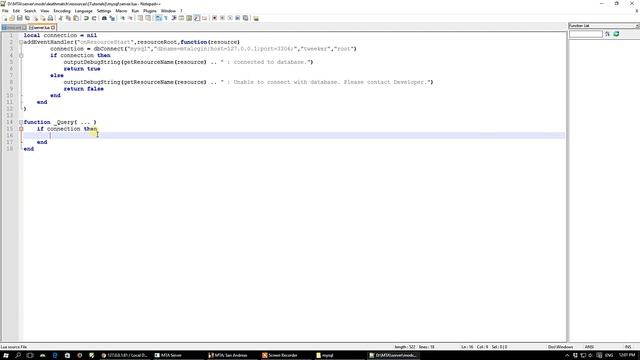640x360 pixels.
Task: Click the ANSI encoding status bar entry
Action: pos(589,347)
